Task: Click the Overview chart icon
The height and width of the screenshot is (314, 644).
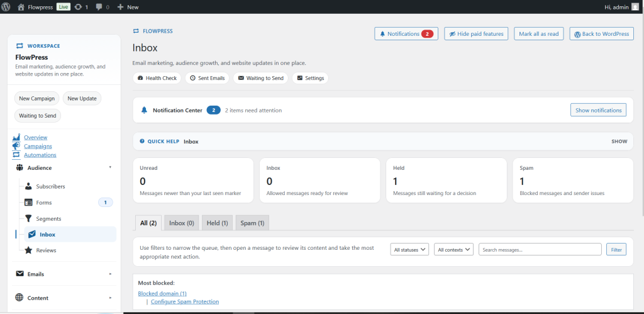Action: [16, 137]
